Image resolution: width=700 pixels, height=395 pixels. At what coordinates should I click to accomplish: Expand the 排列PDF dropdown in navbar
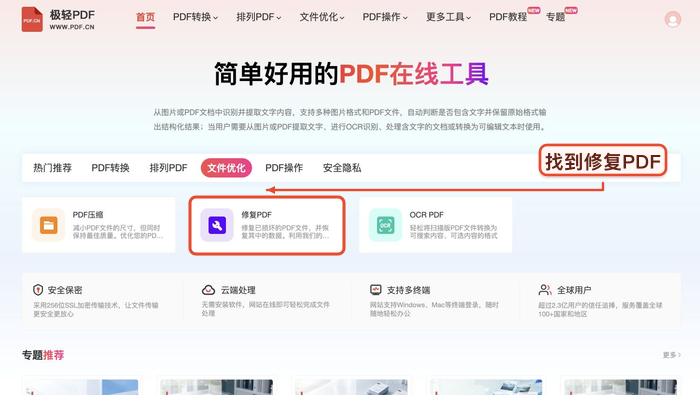pos(259,17)
